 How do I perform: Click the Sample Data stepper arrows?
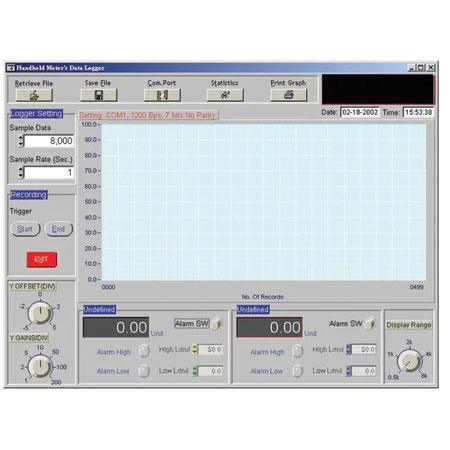pos(21,141)
